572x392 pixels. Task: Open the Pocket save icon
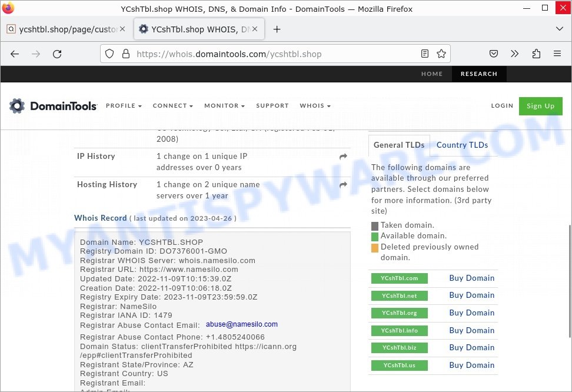494,54
